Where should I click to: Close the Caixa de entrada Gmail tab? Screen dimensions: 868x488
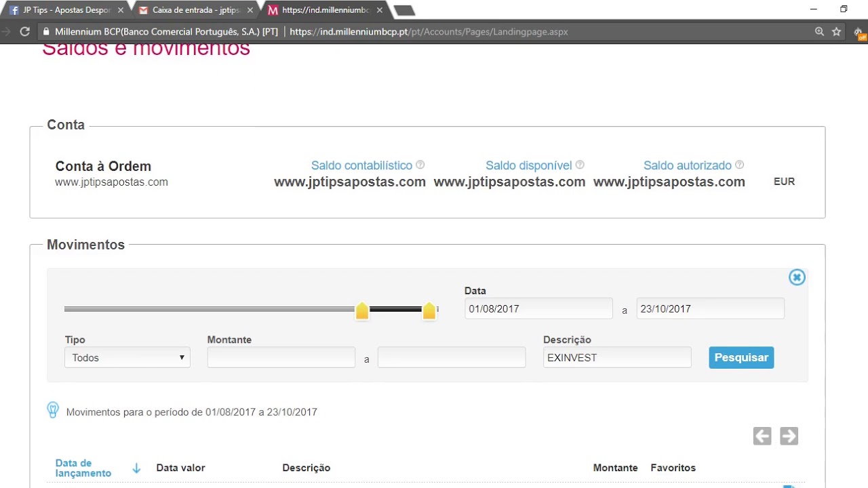click(x=250, y=10)
